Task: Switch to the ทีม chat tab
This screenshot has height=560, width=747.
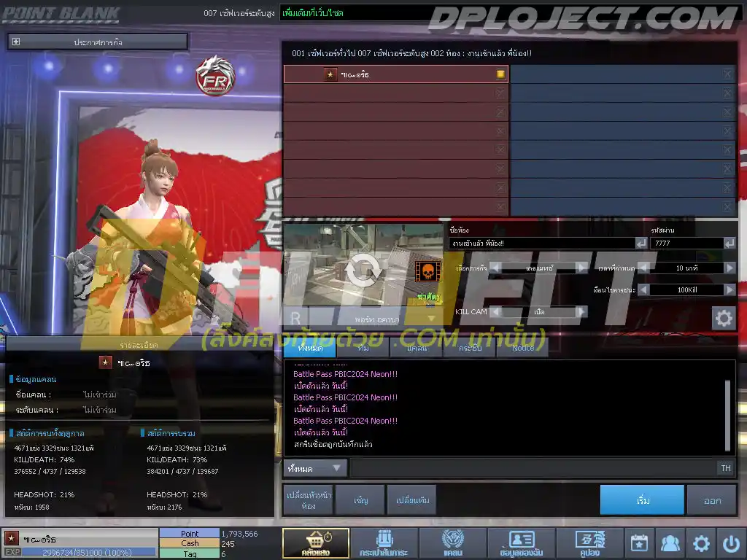Action: pyautogui.click(x=363, y=348)
